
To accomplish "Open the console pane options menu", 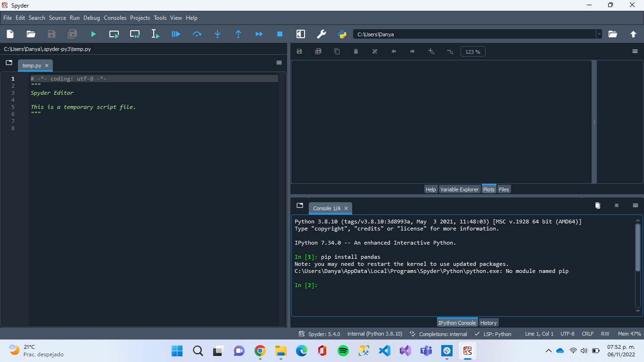I will [636, 206].
